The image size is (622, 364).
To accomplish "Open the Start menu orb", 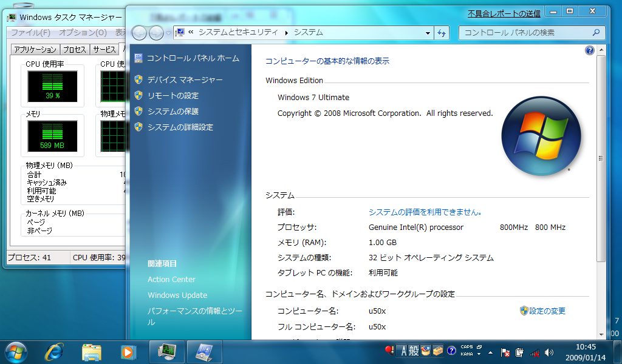I will click(16, 352).
